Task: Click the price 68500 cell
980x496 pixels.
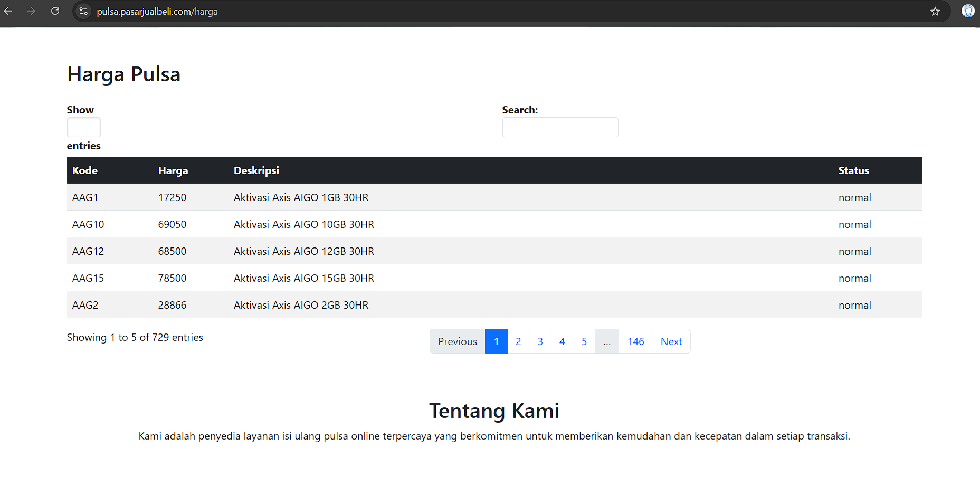Action: [173, 251]
